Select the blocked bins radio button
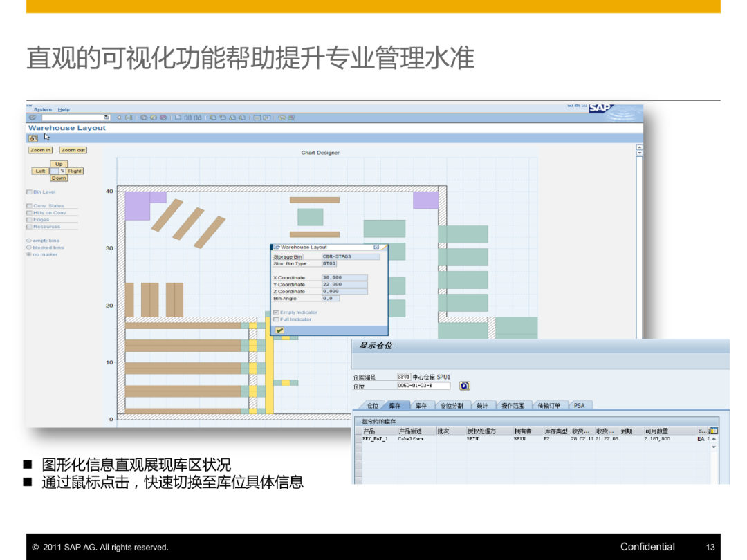Viewport: 747px width, 560px height. [29, 248]
